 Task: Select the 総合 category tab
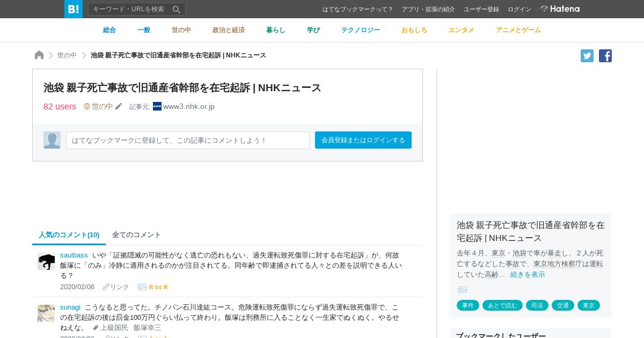click(x=109, y=30)
